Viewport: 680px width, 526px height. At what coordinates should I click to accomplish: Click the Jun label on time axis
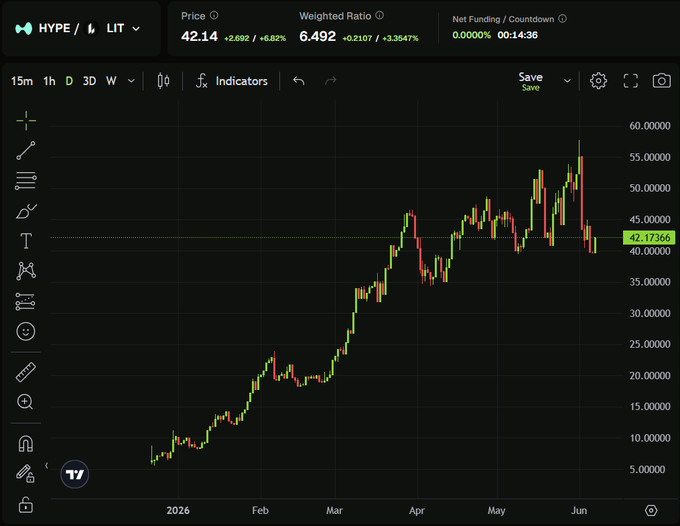[579, 510]
